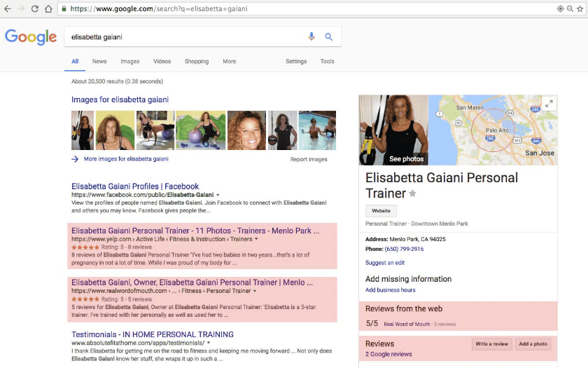
Task: Open the absolutefitathome result dropdown arrow
Action: tap(209, 343)
